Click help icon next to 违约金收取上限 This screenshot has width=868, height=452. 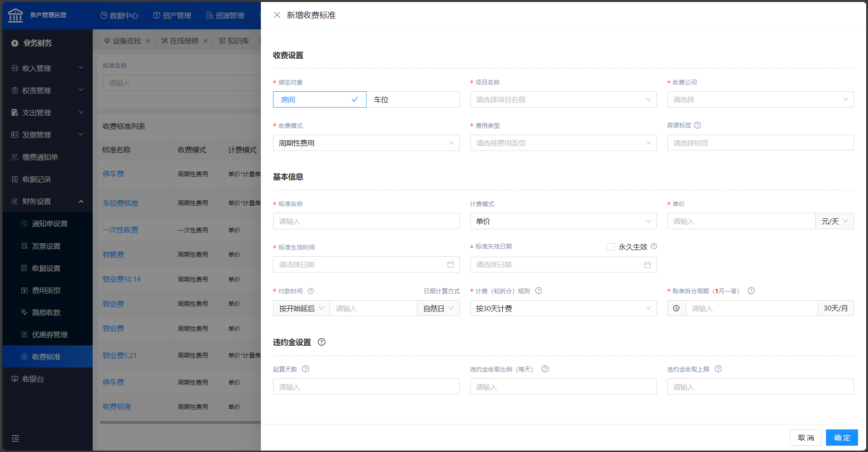(718, 369)
